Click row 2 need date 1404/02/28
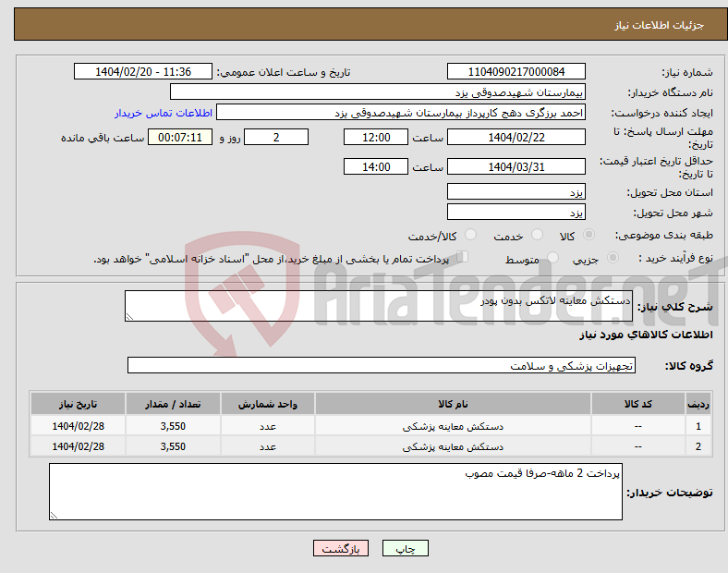728x573 pixels. coord(78,446)
